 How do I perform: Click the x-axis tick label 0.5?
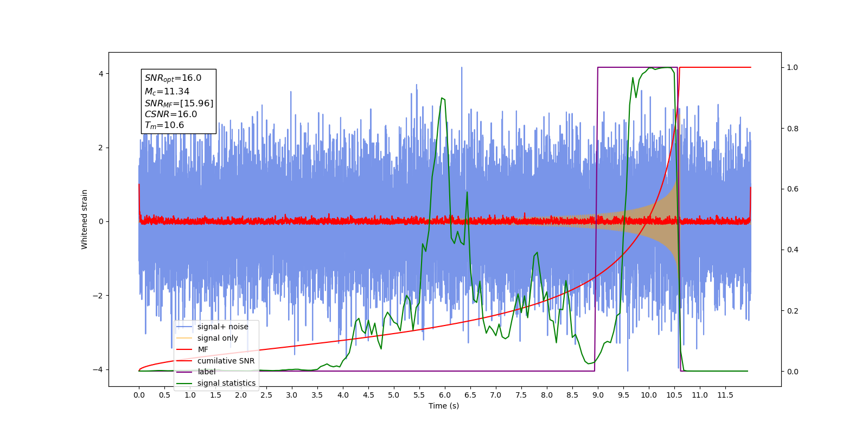coord(164,395)
